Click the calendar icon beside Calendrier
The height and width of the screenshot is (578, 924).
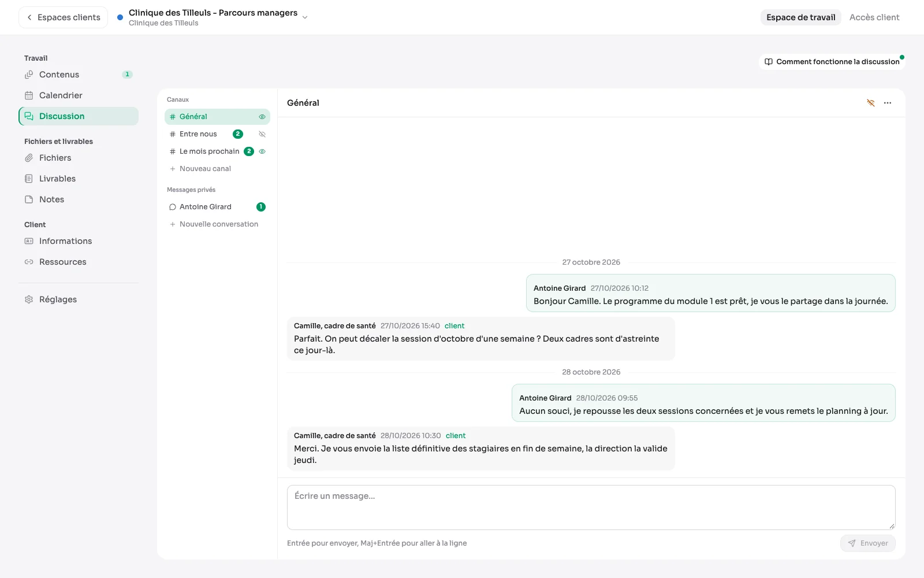click(x=29, y=95)
